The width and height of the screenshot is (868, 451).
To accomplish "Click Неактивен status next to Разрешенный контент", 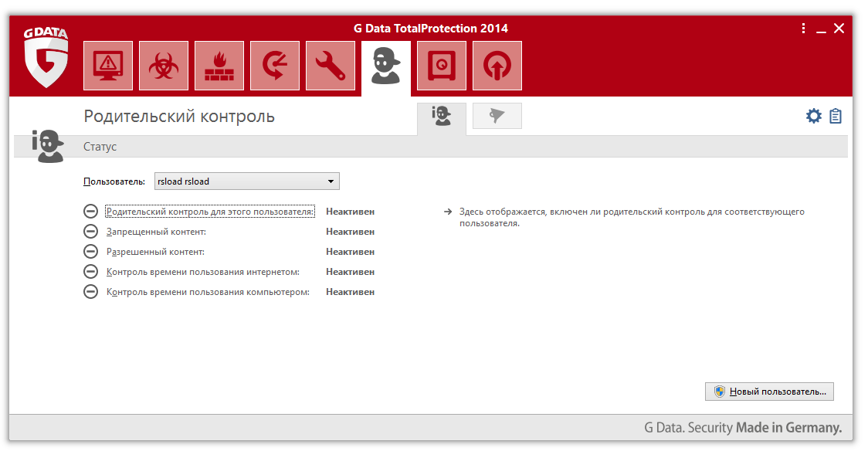I will (351, 252).
